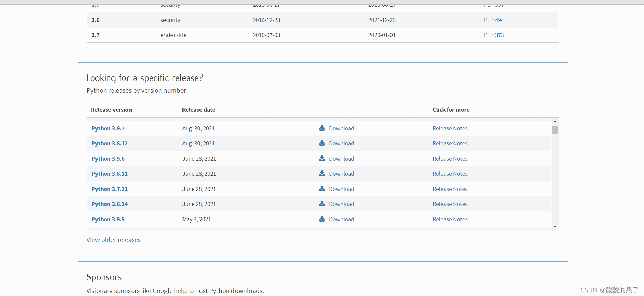
Task: Select the 2016-12-23 first release date
Action: tap(266, 20)
